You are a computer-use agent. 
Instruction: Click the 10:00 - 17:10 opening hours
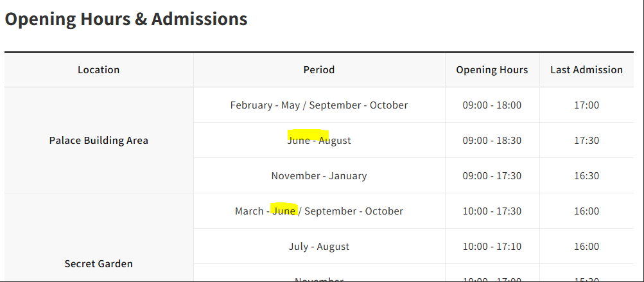[x=492, y=247]
